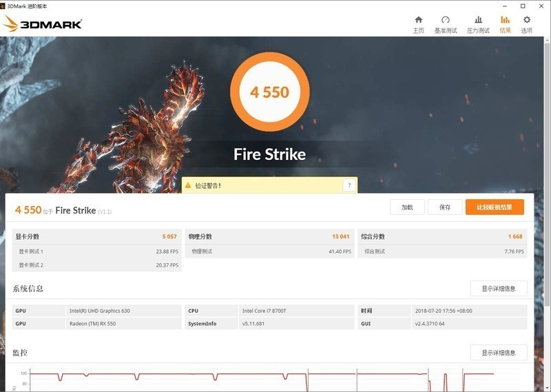Click the 4 550 位于 Fire Strike heading

click(63, 210)
